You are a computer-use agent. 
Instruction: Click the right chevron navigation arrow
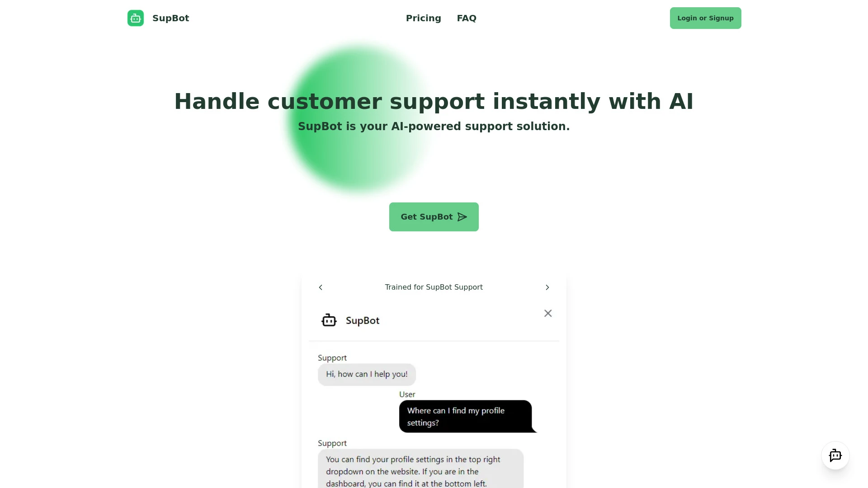[x=547, y=287]
